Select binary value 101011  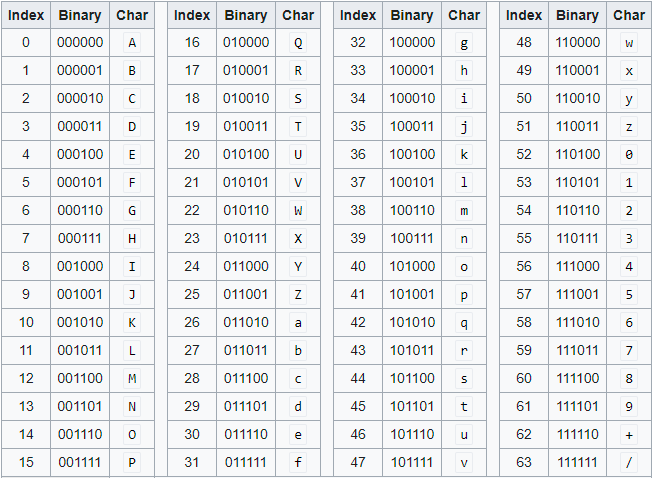(x=412, y=350)
